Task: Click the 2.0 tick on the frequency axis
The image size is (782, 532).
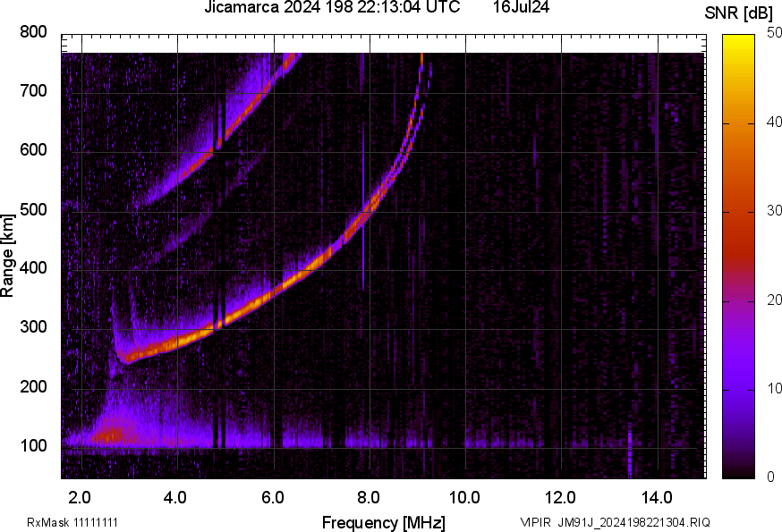Action: [x=80, y=497]
